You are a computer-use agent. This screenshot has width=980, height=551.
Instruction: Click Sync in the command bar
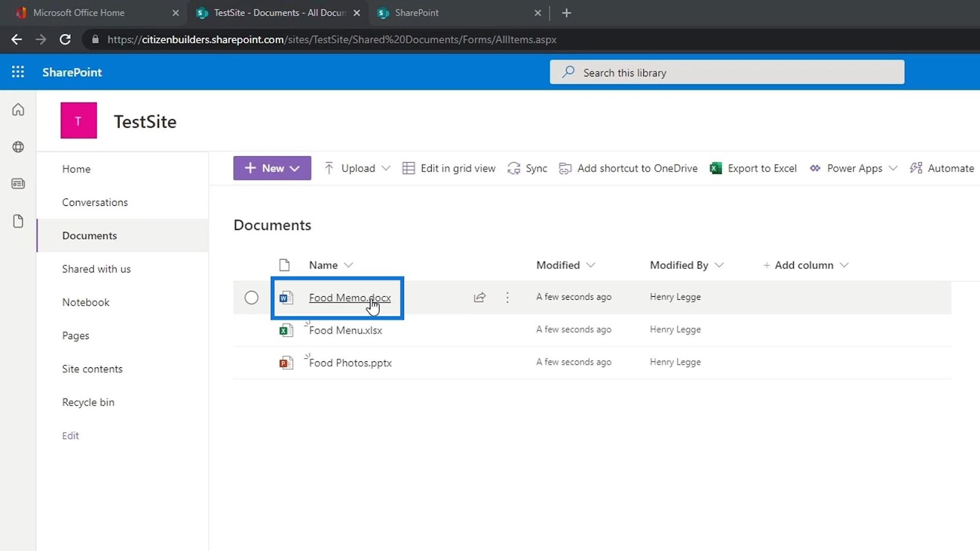tap(527, 168)
